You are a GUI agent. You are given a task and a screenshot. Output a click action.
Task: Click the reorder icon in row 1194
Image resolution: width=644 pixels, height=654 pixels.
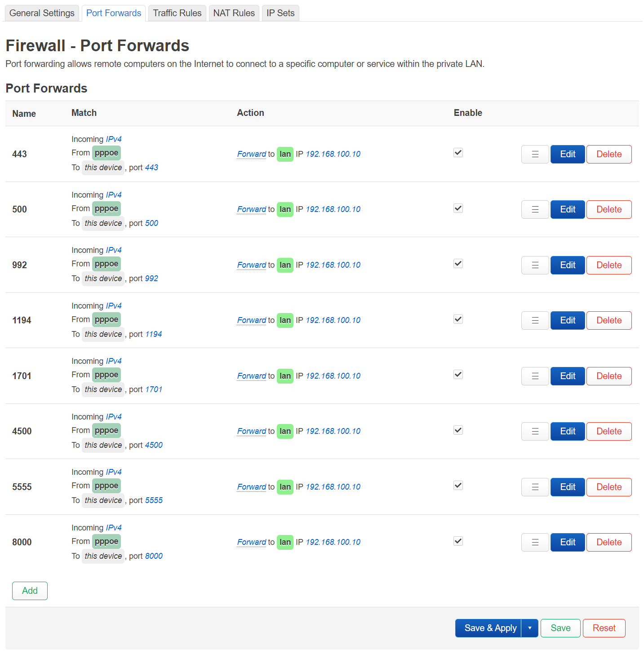535,320
